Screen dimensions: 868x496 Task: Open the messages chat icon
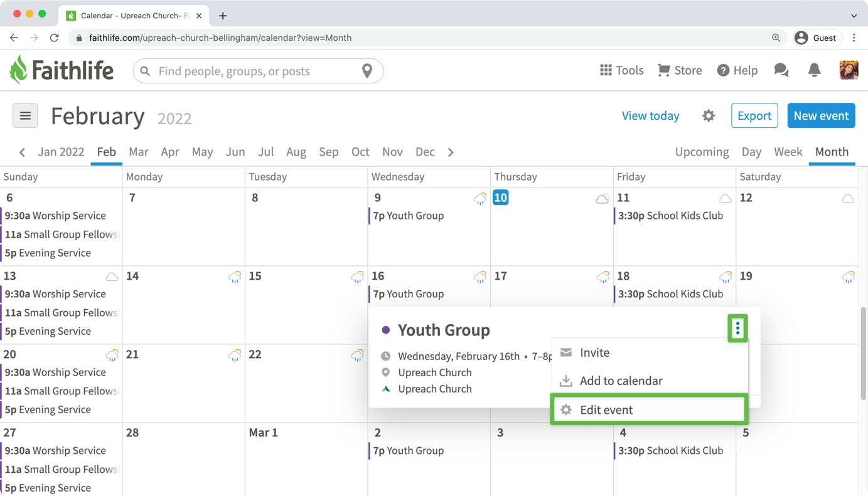(781, 70)
